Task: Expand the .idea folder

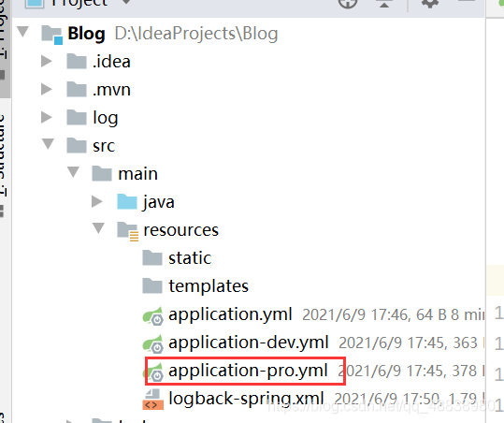Action: click(x=47, y=61)
